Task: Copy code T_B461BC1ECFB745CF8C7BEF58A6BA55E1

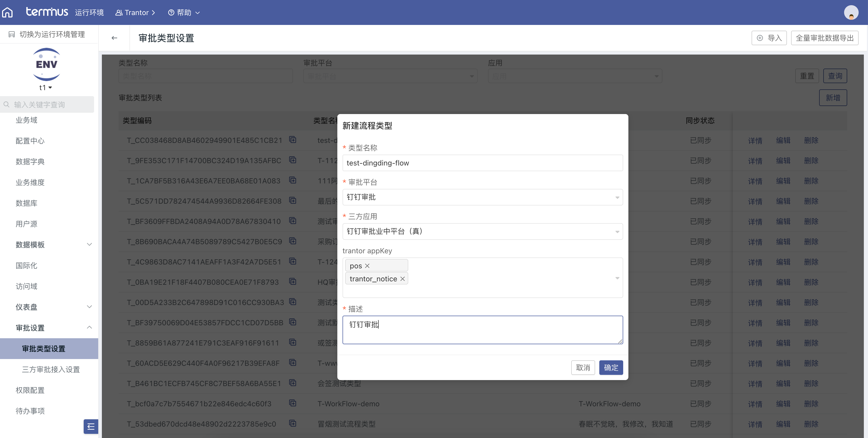Action: click(x=293, y=383)
